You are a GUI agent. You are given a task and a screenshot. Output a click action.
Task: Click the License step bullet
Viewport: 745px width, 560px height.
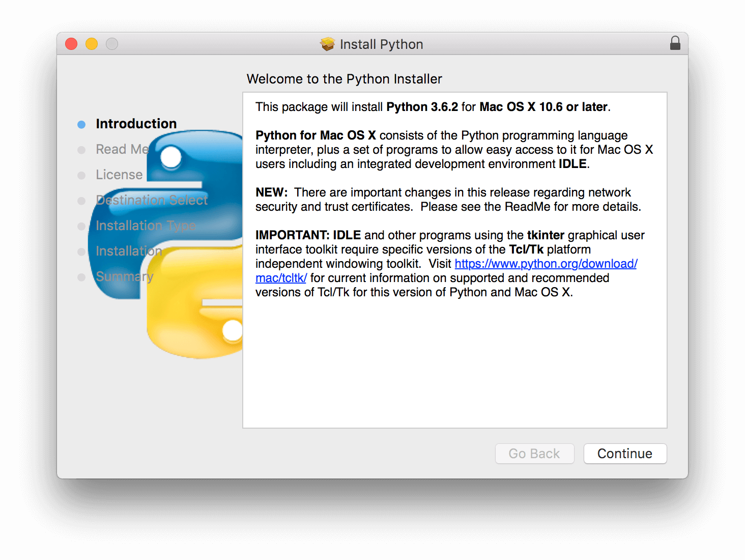(82, 175)
